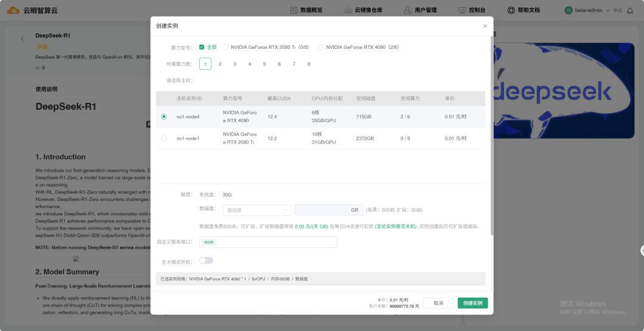Click the beta-admin avatar icon
This screenshot has width=644, height=331.
(568, 10)
